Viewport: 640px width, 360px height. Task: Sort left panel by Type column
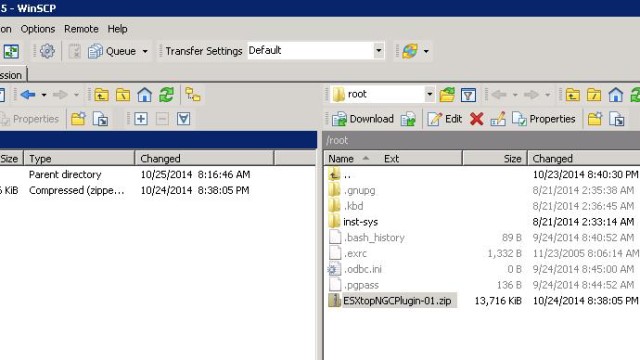click(79, 159)
